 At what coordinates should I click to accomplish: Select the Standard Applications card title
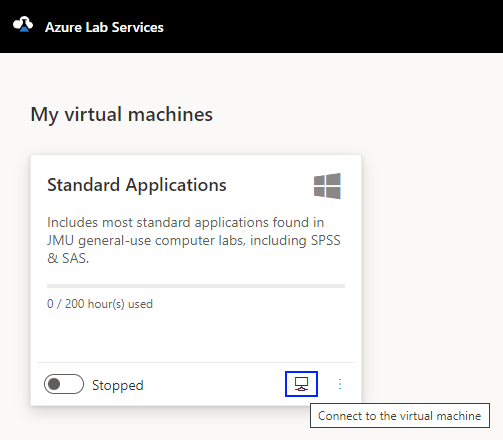[x=137, y=185]
